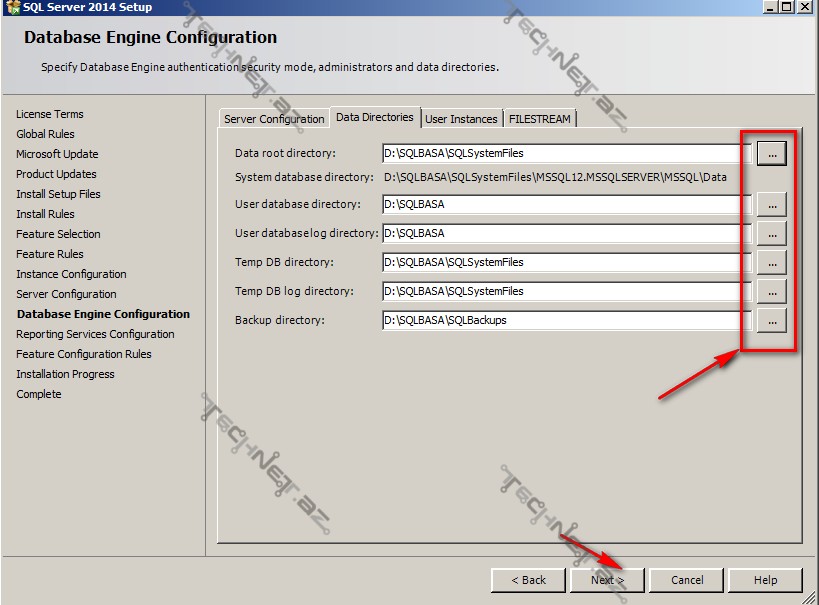
Task: Focus the User database directory text field
Action: pos(560,204)
